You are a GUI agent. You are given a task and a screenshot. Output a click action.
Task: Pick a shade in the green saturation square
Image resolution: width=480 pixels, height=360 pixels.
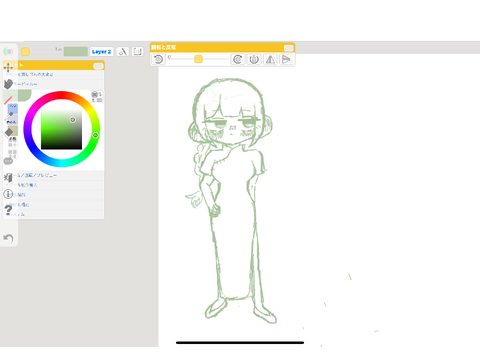click(x=61, y=129)
